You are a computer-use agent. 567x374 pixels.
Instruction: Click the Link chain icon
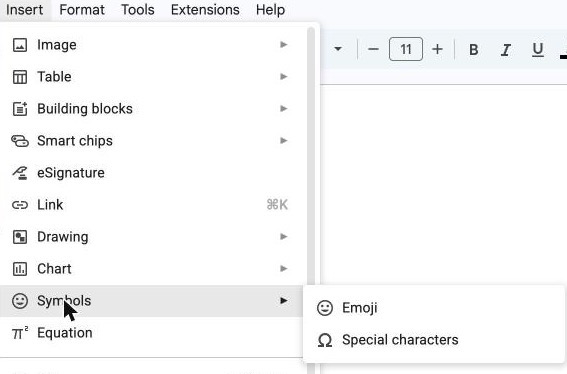click(x=20, y=205)
